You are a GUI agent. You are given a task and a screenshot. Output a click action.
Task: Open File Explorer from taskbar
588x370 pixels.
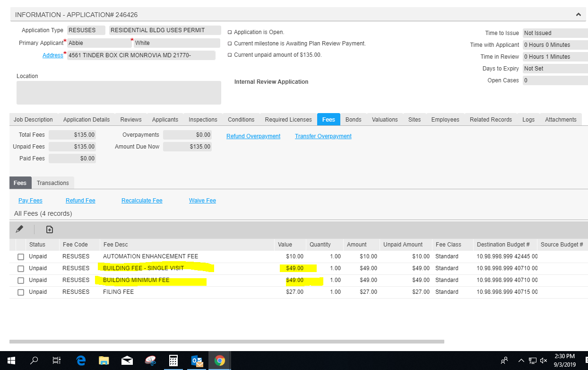click(x=104, y=361)
